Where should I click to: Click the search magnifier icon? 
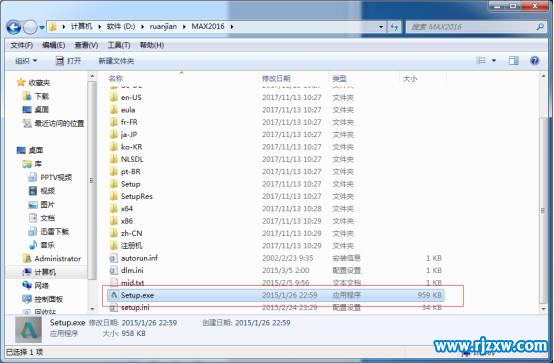point(540,27)
